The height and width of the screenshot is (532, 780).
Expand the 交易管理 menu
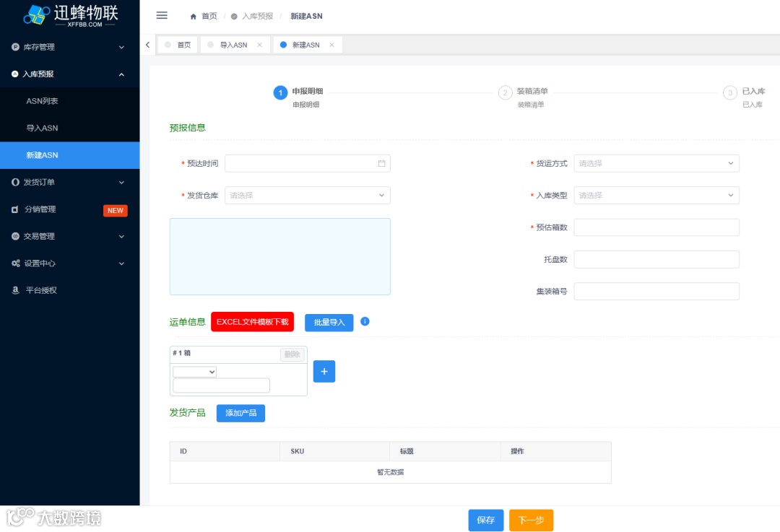tap(121, 237)
